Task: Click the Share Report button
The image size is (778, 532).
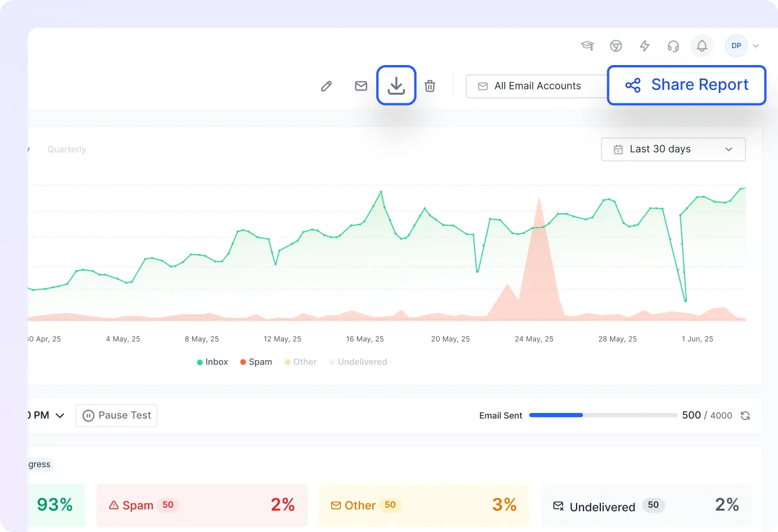Action: [x=686, y=85]
